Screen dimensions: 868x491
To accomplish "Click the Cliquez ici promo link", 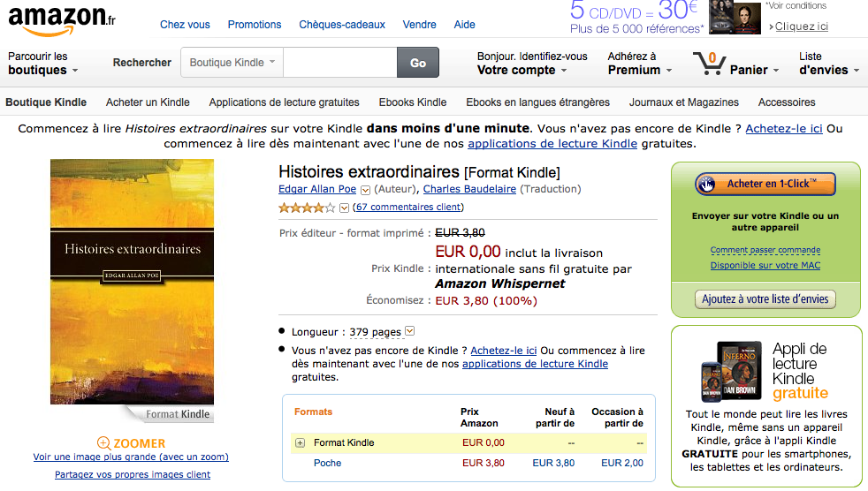I will (801, 26).
